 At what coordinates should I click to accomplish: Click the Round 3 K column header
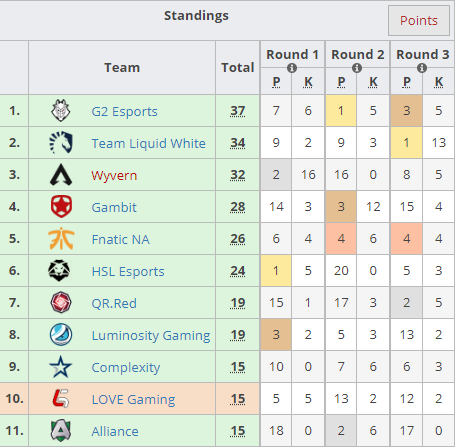pos(439,82)
